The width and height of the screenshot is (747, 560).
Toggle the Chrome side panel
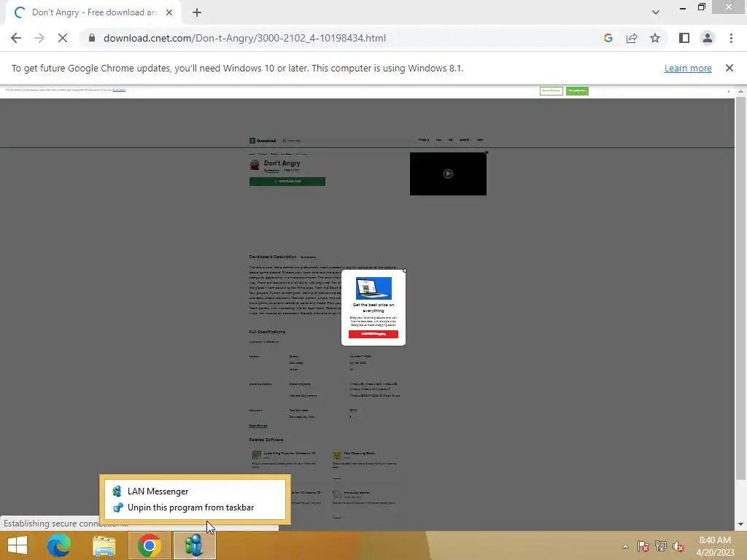(x=684, y=38)
